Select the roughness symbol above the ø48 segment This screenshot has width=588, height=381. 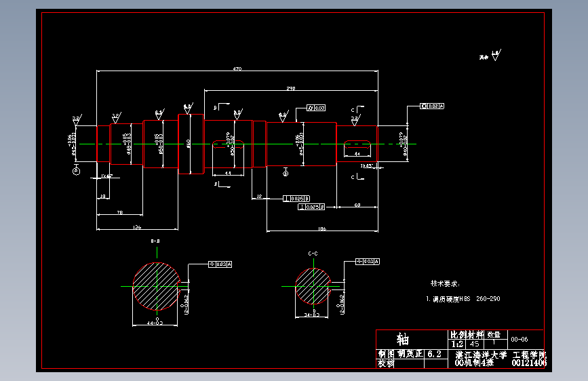(117, 117)
